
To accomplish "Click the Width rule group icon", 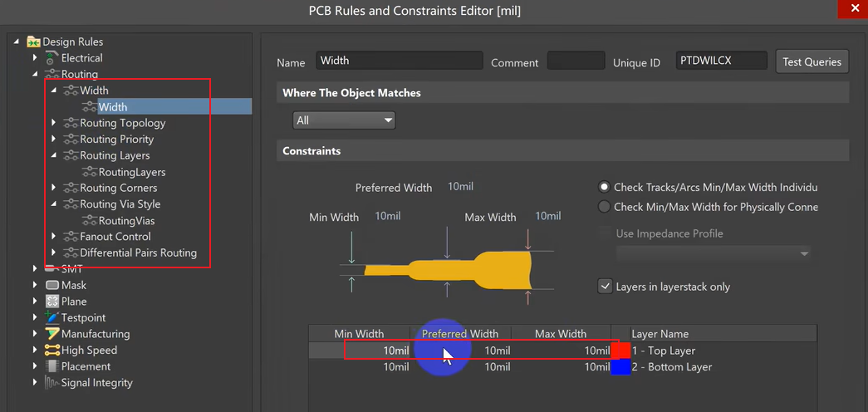I will pos(71,91).
